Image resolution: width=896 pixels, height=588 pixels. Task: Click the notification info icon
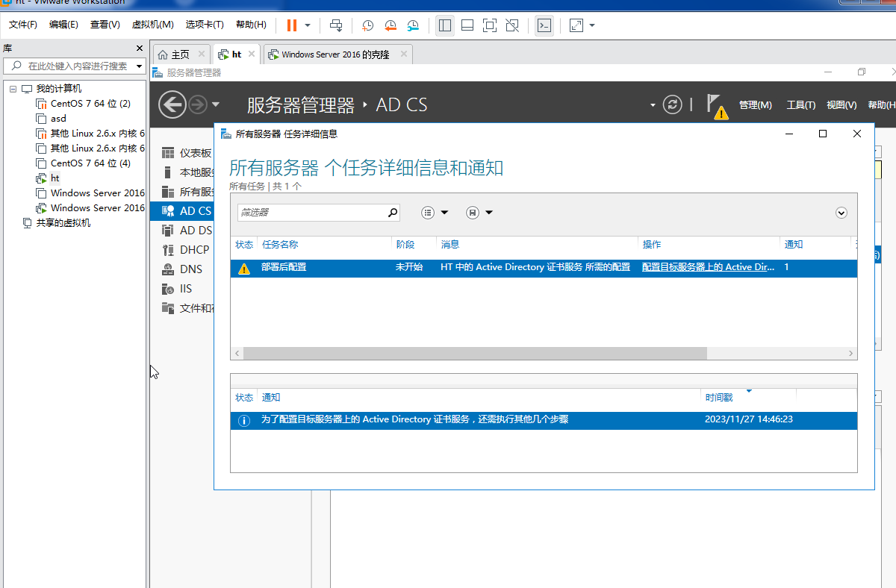(x=243, y=421)
